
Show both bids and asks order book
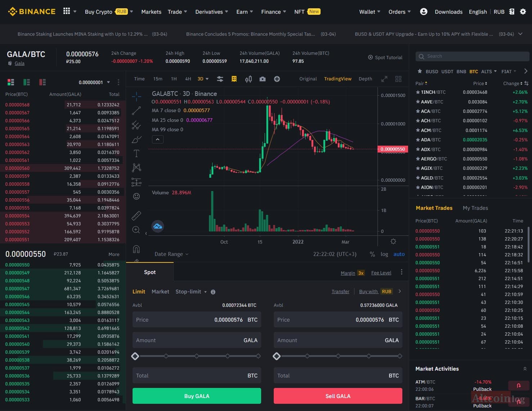click(x=11, y=82)
